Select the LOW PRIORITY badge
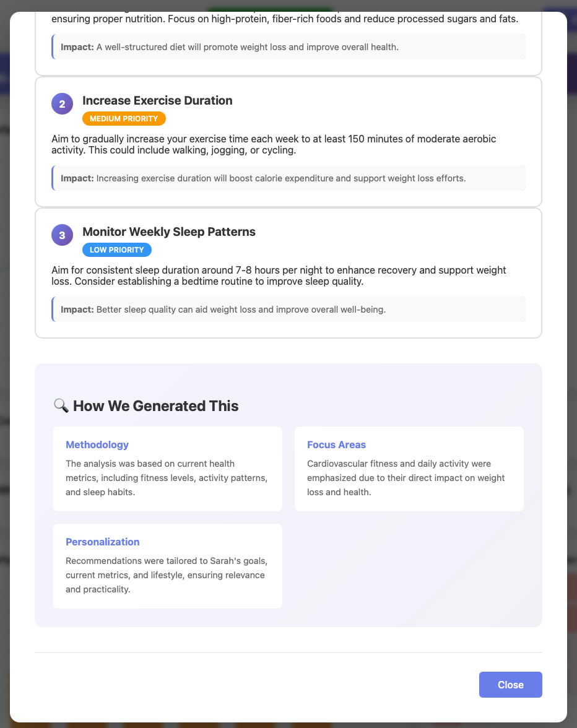Viewport: 577px width, 728px height. click(117, 250)
